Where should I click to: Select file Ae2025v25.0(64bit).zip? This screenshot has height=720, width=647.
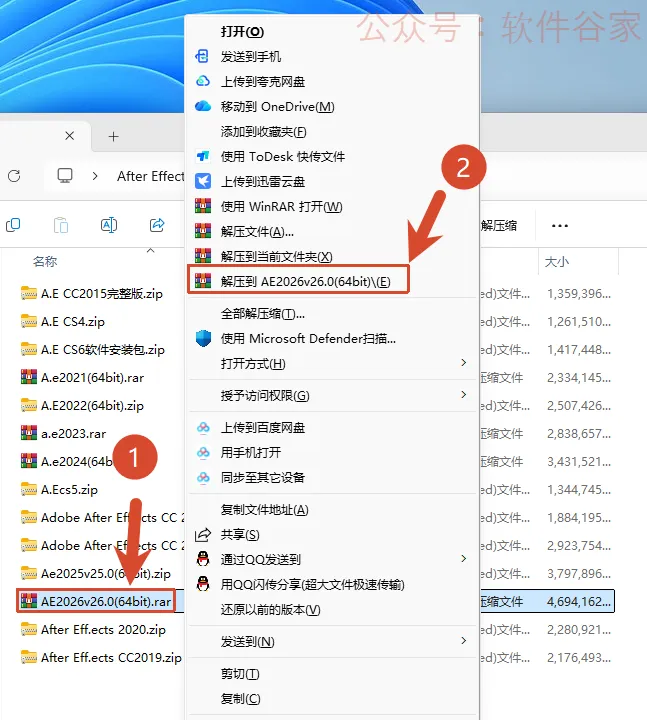(106, 573)
